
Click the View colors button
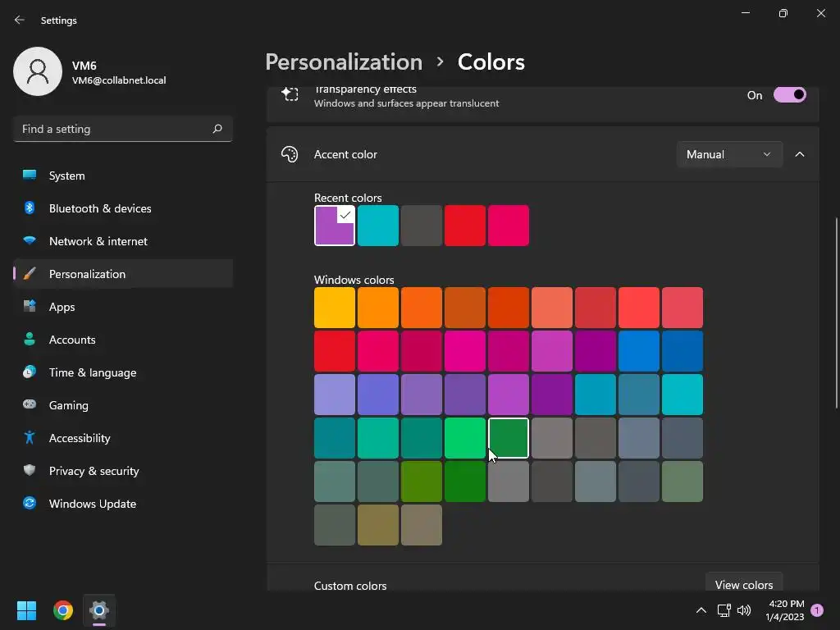click(743, 584)
